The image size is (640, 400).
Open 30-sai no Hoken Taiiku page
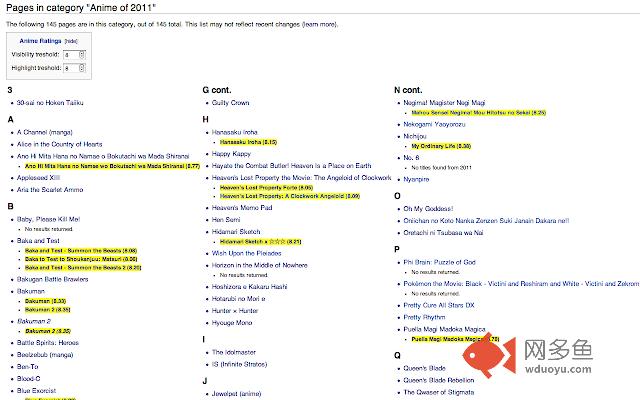[50, 103]
